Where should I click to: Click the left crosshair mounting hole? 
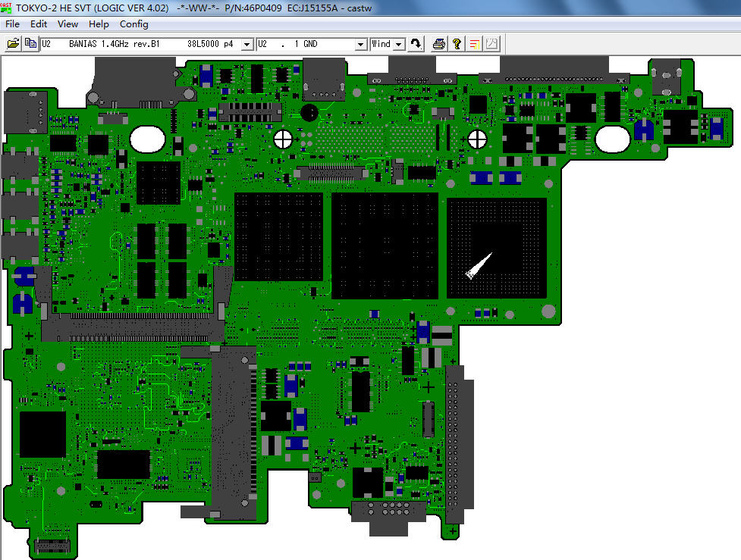point(283,139)
